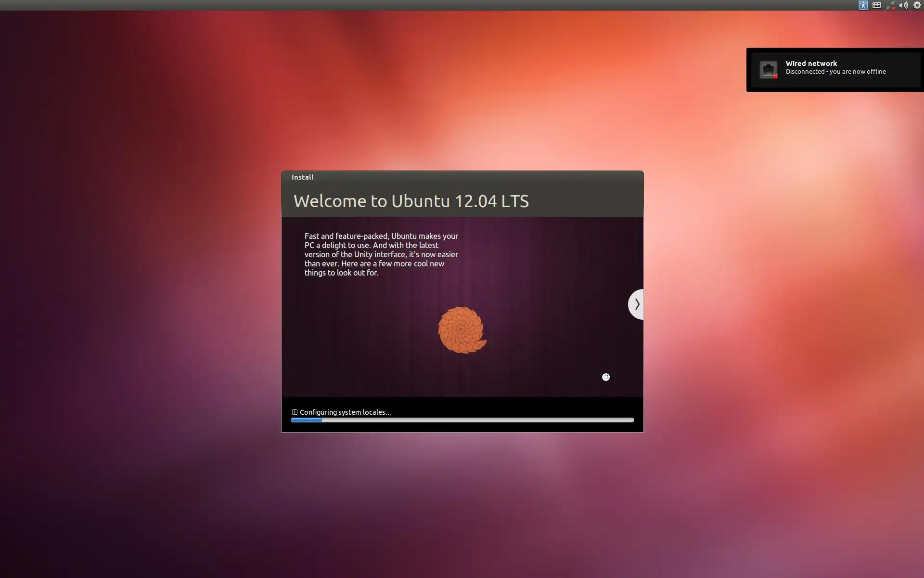Click the Install window title bar
The width and height of the screenshot is (924, 578).
coord(462,177)
